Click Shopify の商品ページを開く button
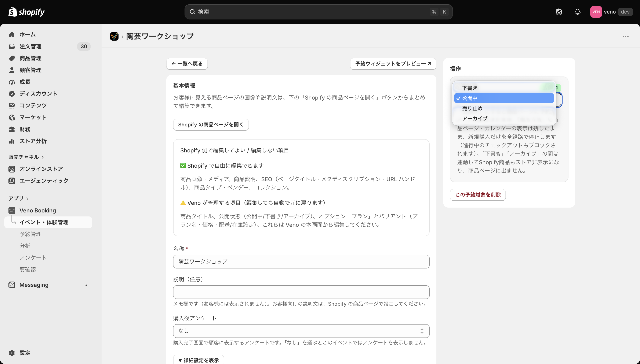 (211, 125)
